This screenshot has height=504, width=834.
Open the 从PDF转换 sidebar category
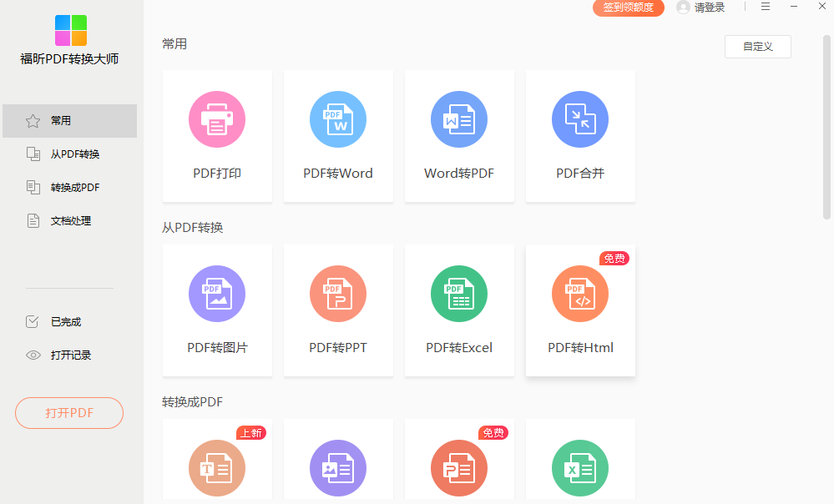[x=69, y=154]
